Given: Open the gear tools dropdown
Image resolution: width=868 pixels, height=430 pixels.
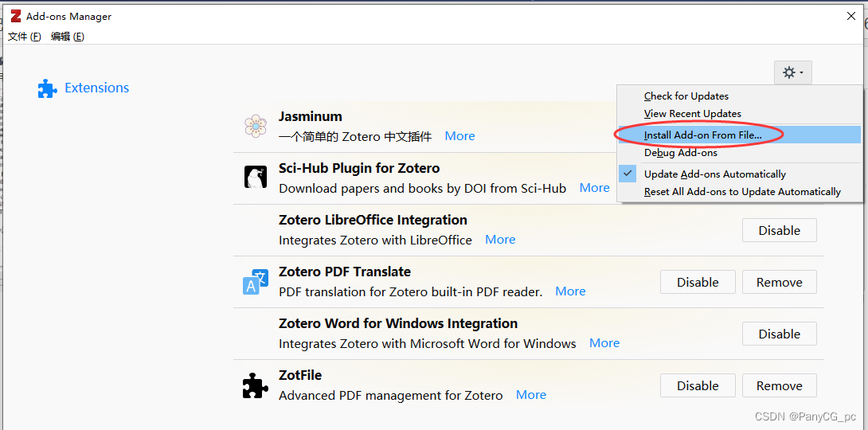Looking at the screenshot, I should (x=792, y=72).
